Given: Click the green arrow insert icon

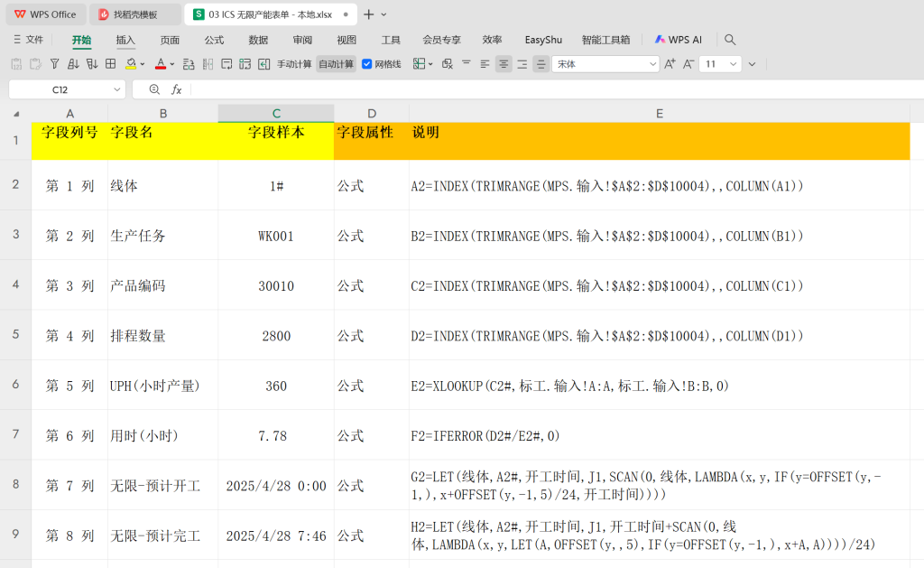Looking at the screenshot, I should (x=264, y=64).
